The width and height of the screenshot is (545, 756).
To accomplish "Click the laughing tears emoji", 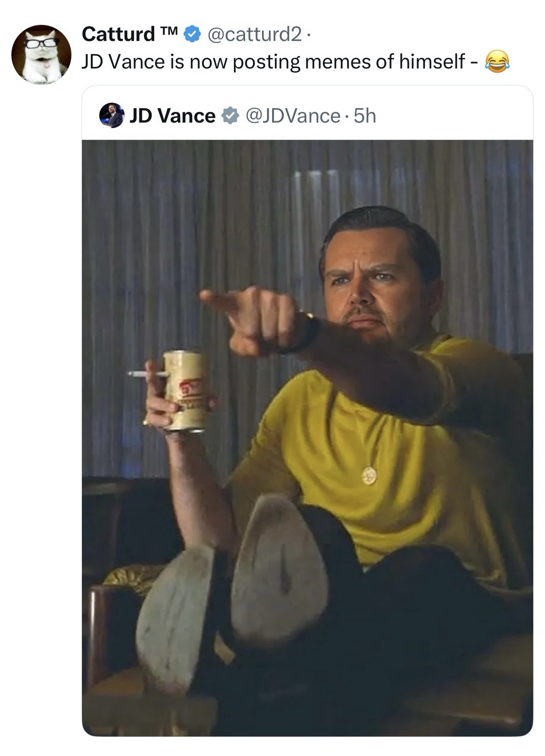I will tap(497, 62).
